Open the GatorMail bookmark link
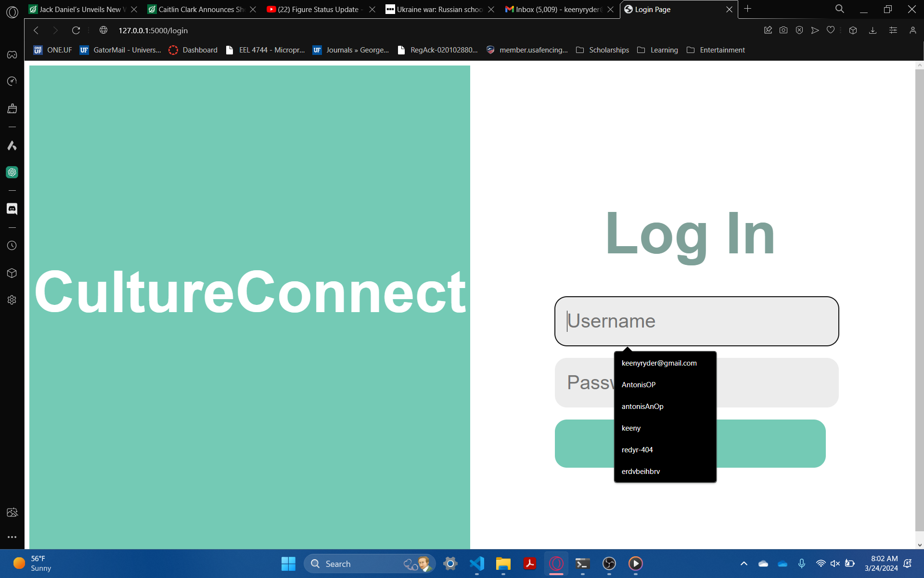This screenshot has width=924, height=578. pyautogui.click(x=121, y=50)
